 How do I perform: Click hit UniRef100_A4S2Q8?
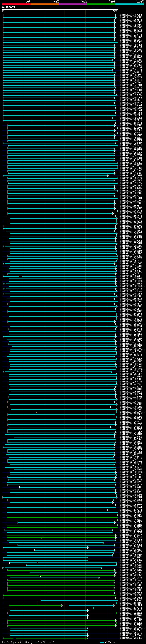(131, 60)
